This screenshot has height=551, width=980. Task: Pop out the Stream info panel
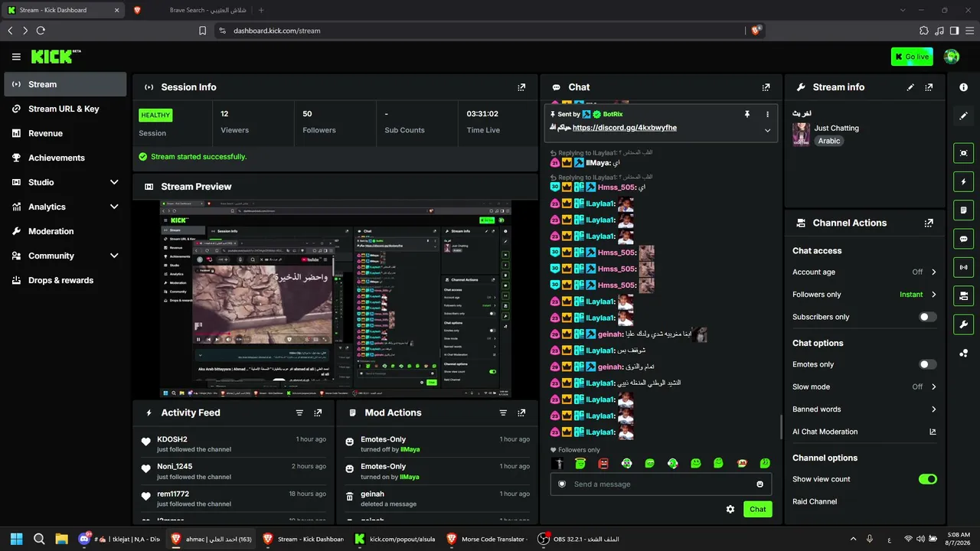click(x=929, y=87)
